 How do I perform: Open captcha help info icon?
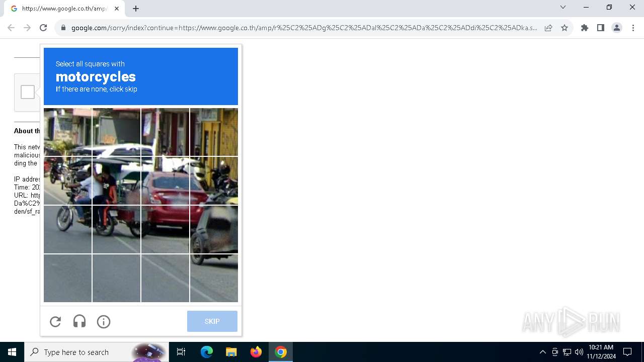pos(104,321)
